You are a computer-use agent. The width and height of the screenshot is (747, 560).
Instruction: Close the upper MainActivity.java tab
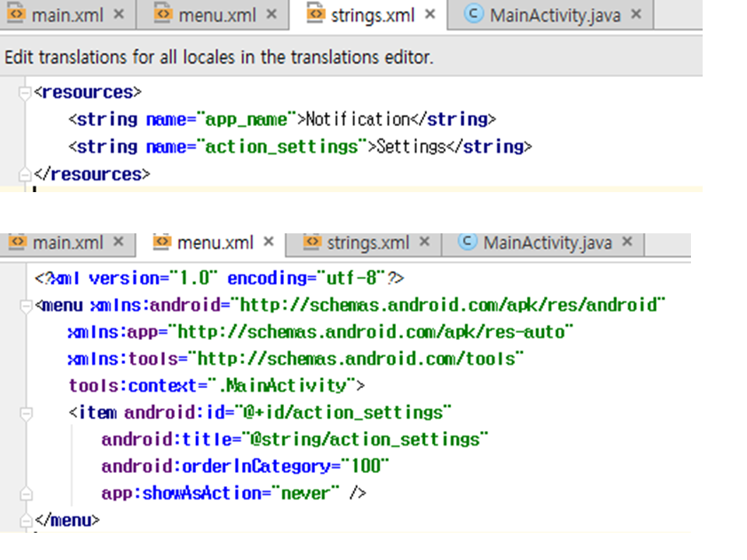636,14
